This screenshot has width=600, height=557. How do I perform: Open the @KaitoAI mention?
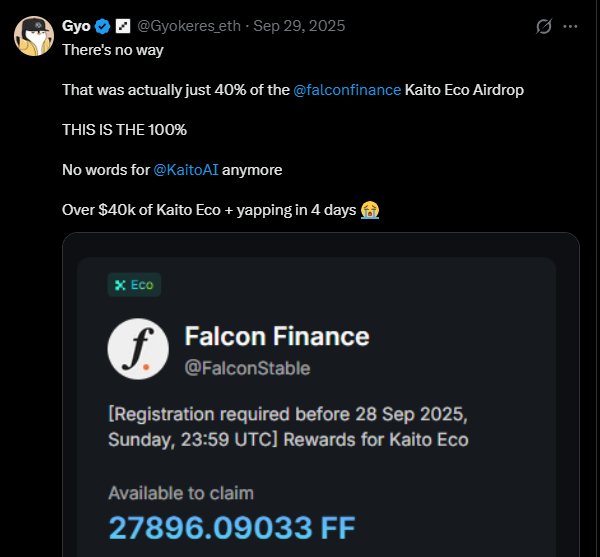click(185, 170)
